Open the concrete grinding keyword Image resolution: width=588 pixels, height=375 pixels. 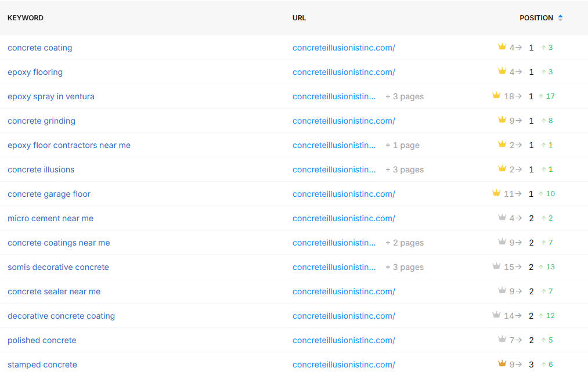42,121
